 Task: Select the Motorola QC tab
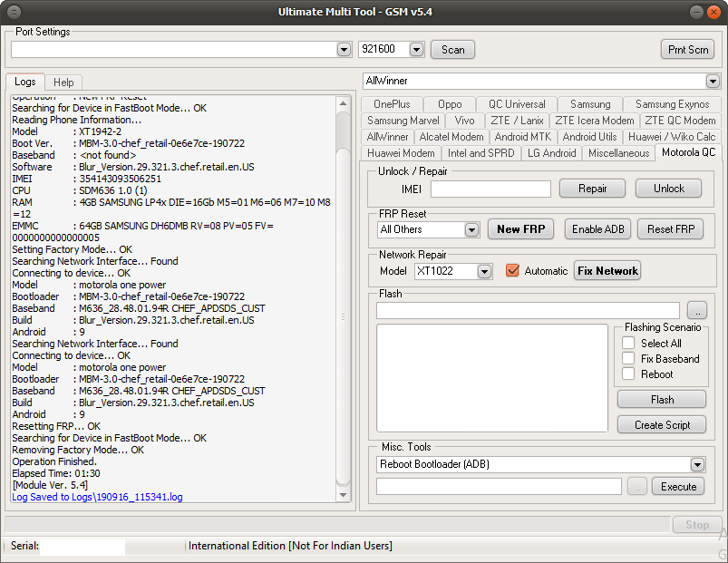688,152
